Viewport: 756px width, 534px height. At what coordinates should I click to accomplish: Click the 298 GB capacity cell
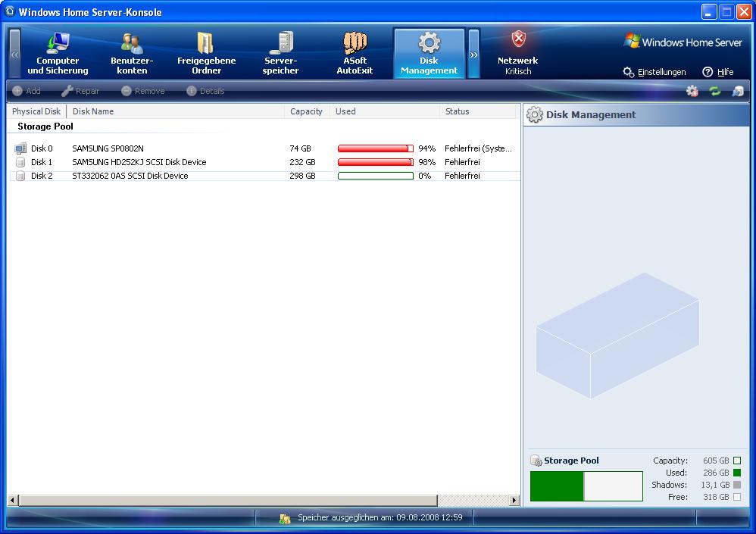point(302,176)
